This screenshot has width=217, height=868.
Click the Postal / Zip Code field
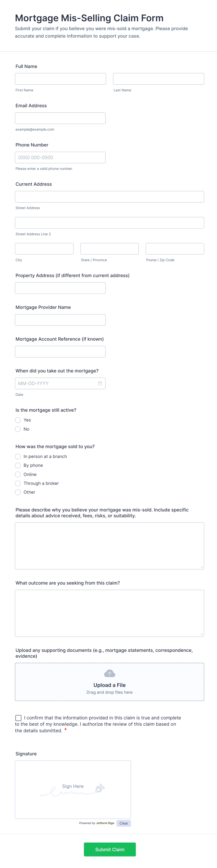coord(175,249)
